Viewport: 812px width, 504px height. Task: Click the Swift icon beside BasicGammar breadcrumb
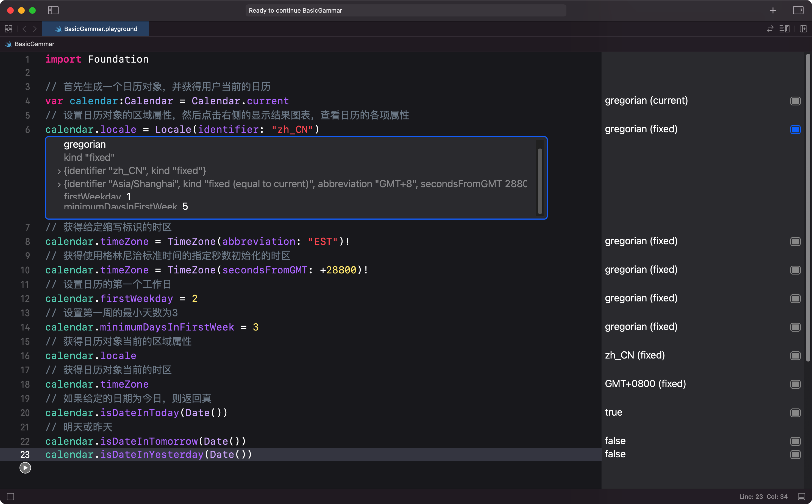point(8,44)
